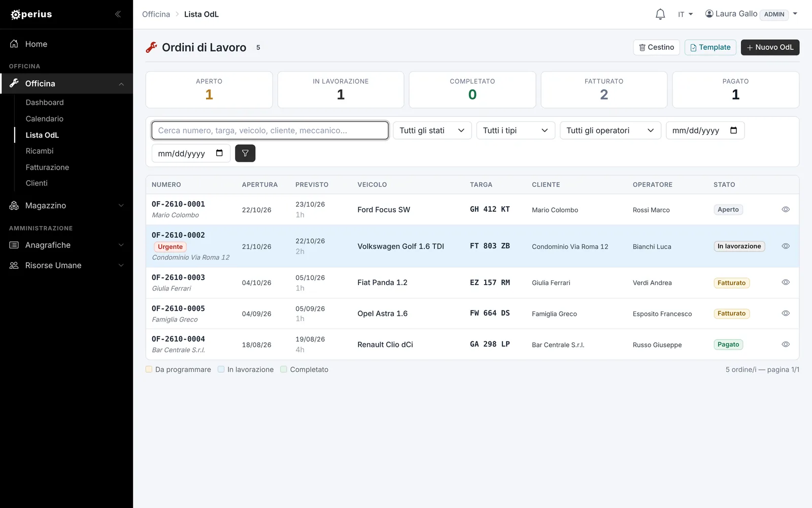Open the Tutti gli operatori dropdown

click(611, 131)
